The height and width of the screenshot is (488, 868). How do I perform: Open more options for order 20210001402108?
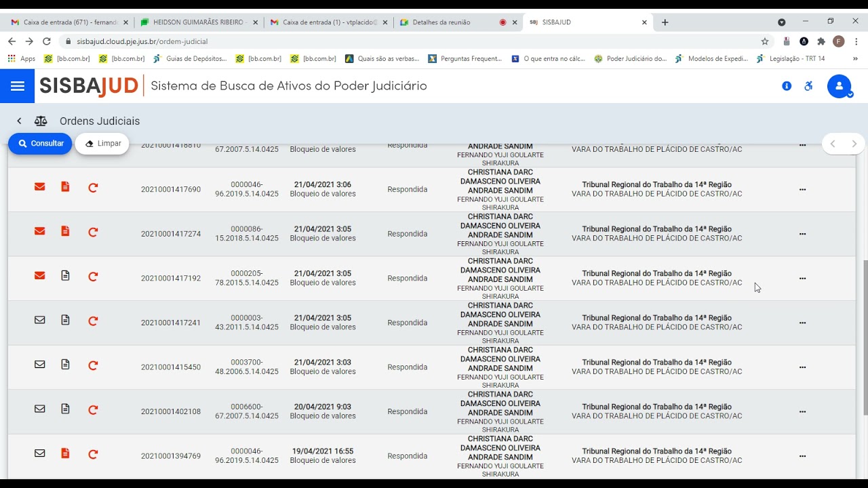click(x=802, y=411)
